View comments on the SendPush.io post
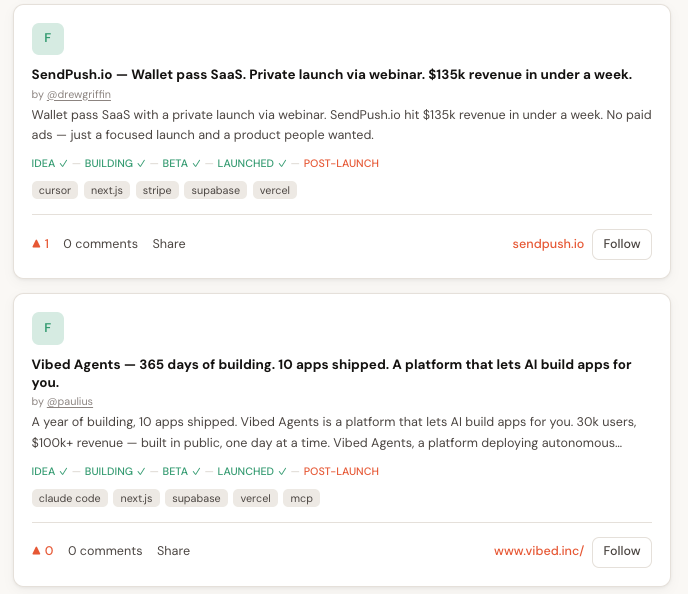This screenshot has width=688, height=594. [100, 244]
